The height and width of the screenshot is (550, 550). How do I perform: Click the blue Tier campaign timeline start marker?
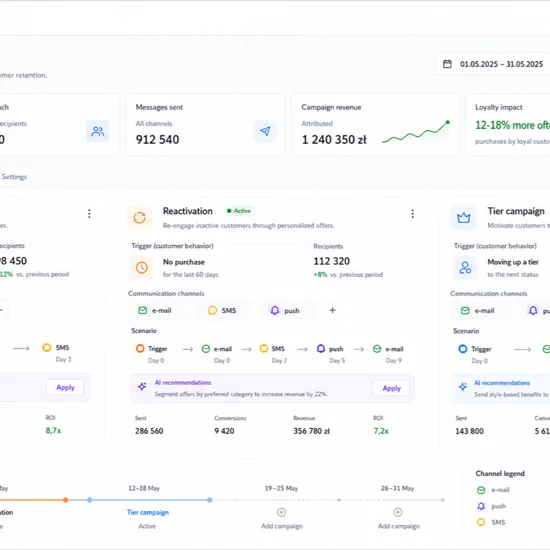(90, 500)
